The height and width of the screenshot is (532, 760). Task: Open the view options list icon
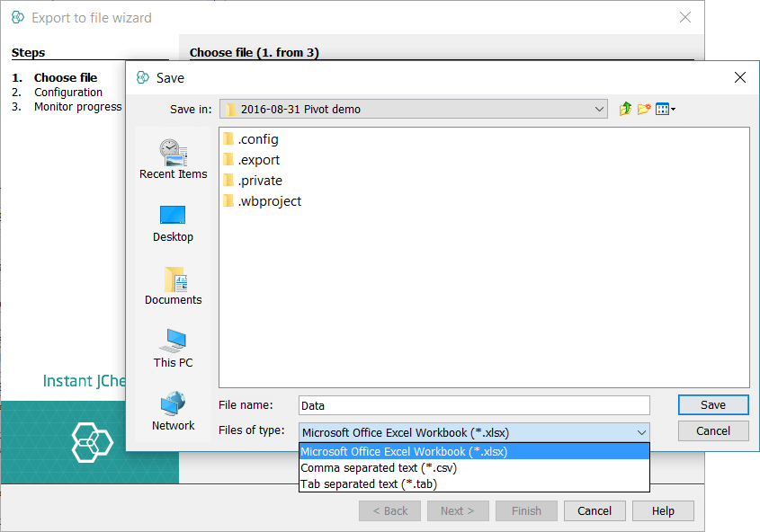coord(666,109)
